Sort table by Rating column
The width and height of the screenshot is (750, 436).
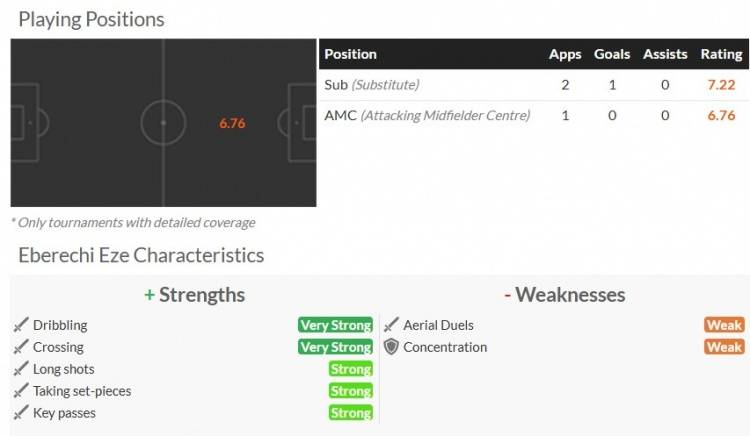(721, 54)
